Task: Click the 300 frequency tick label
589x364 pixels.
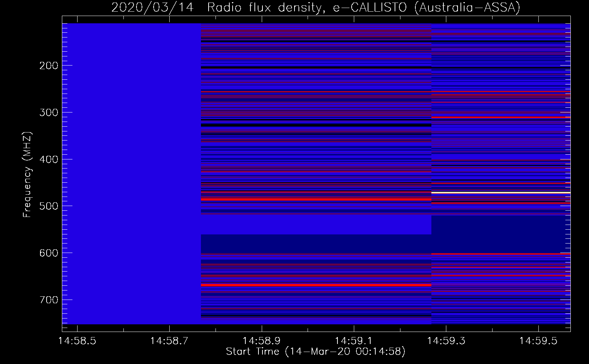Action: click(48, 112)
